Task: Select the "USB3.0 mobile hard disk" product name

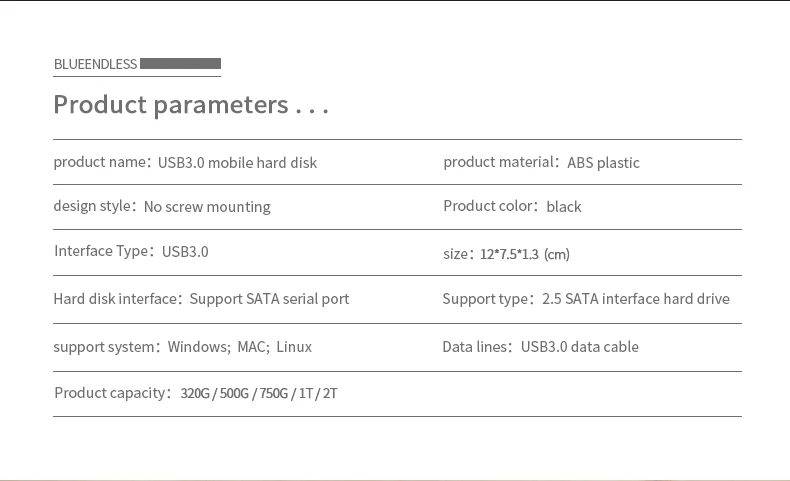Action: pyautogui.click(x=237, y=163)
